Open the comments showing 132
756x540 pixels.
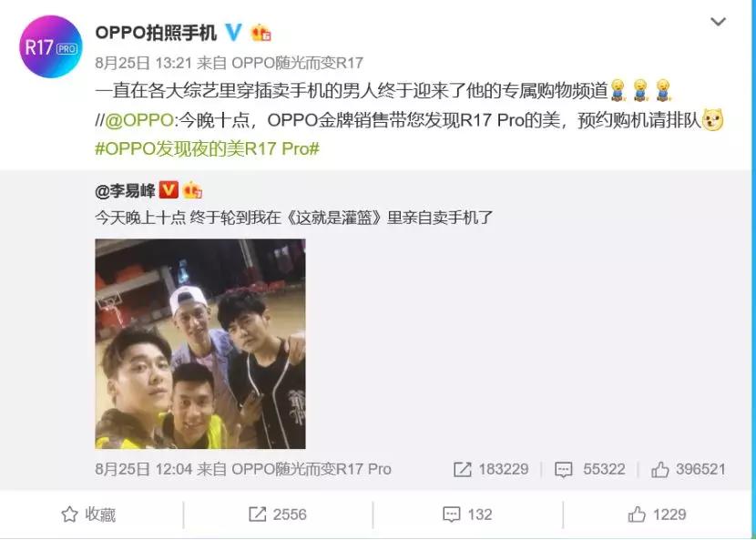467,515
